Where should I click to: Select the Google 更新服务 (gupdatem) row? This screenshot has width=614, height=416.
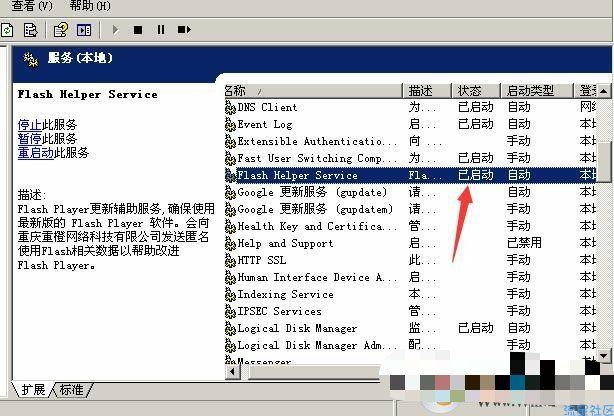(x=410, y=209)
